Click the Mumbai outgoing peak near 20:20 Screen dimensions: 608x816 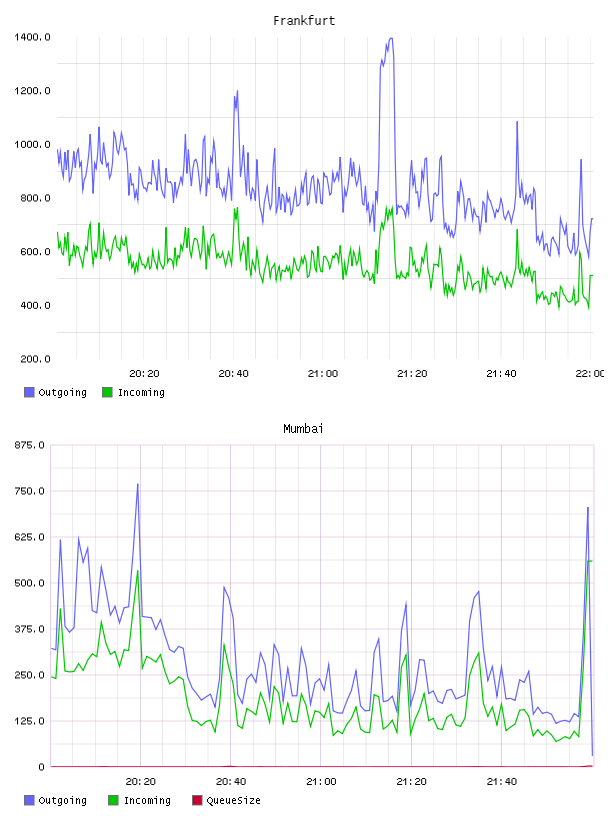138,485
